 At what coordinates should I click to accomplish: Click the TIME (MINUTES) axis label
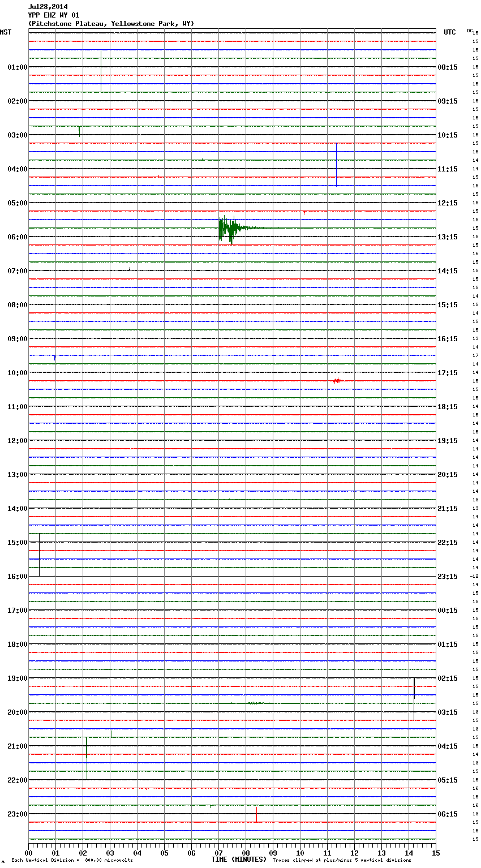pos(239,860)
